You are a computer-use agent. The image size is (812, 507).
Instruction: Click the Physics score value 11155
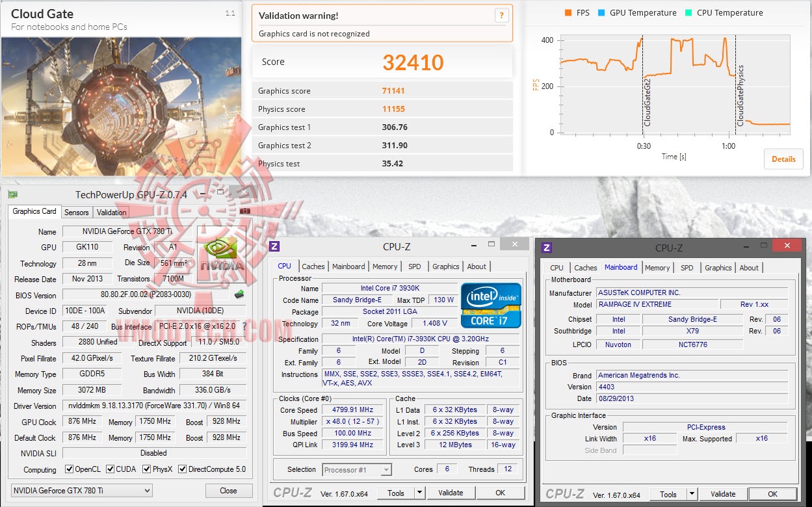393,109
